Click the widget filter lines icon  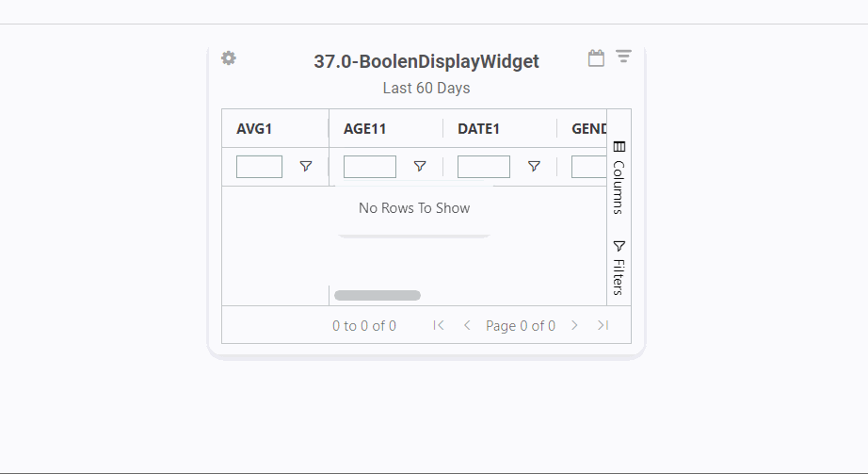623,57
